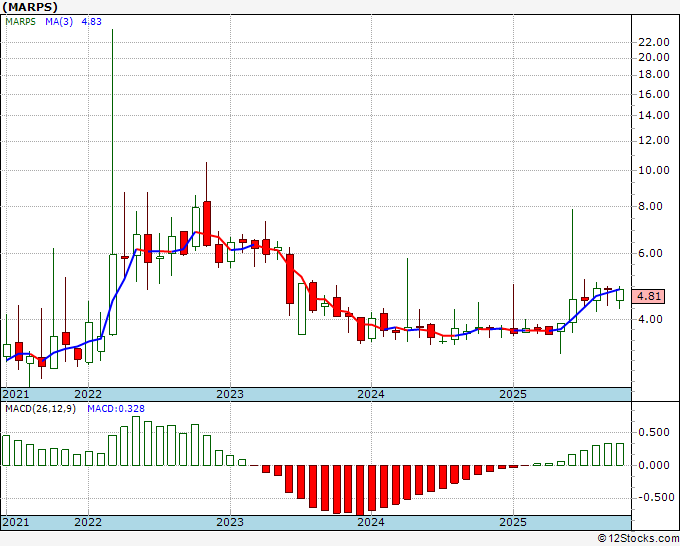Select 2025 on the MACD panel time axis
Viewport: 680px width, 546px height.
click(513, 522)
